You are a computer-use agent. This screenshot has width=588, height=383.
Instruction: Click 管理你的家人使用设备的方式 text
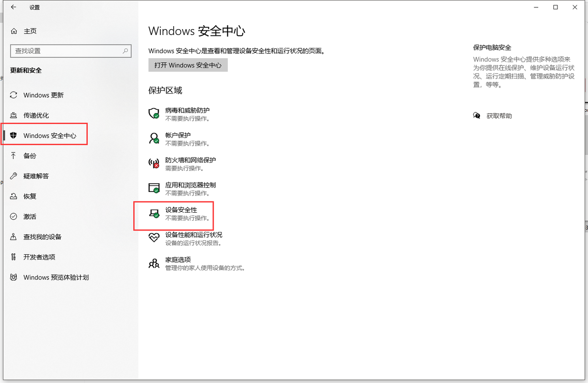pyautogui.click(x=205, y=268)
